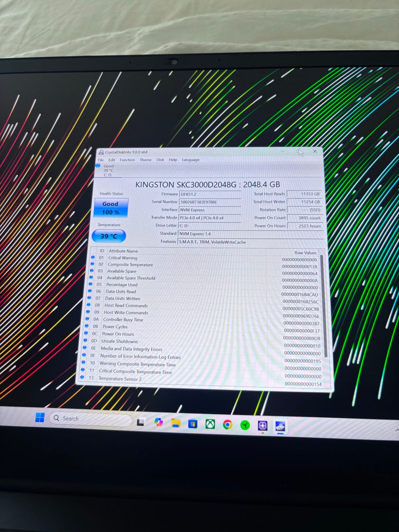Click status orb beside Available Spare Threshold

[91, 277]
